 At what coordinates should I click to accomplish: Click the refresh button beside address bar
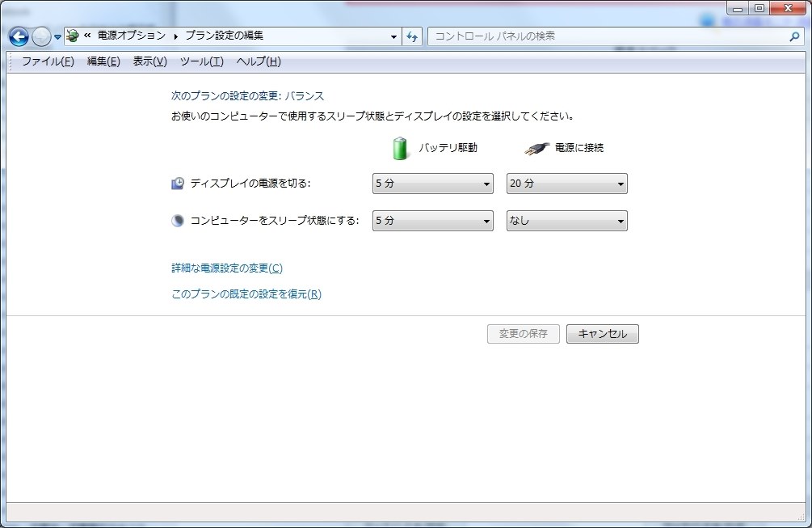pos(412,36)
